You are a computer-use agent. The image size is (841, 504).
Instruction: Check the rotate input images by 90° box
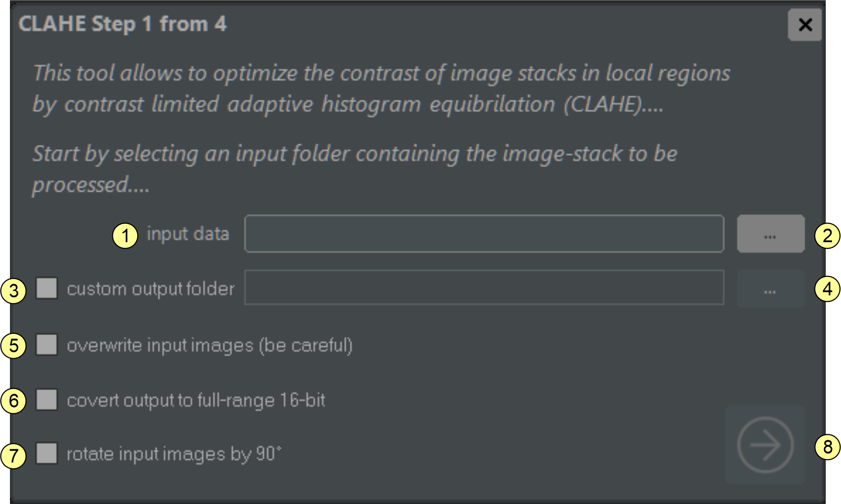(x=47, y=453)
